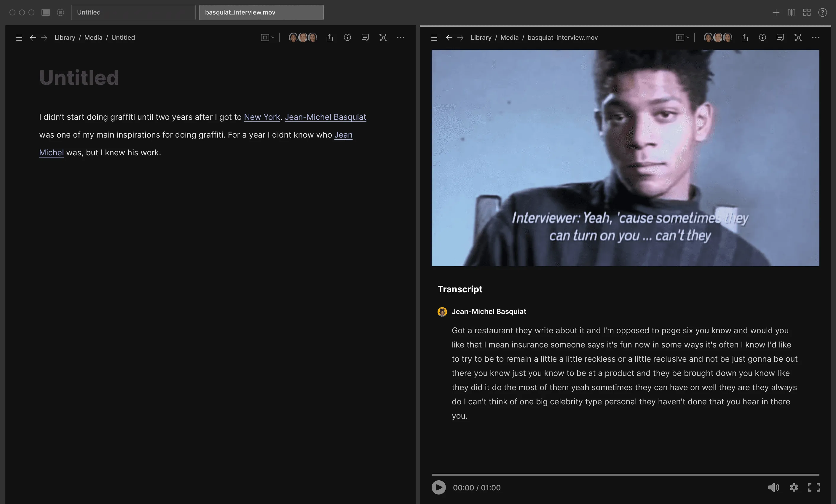Switch to the Untitled tab
The height and width of the screenshot is (504, 836).
tap(133, 12)
